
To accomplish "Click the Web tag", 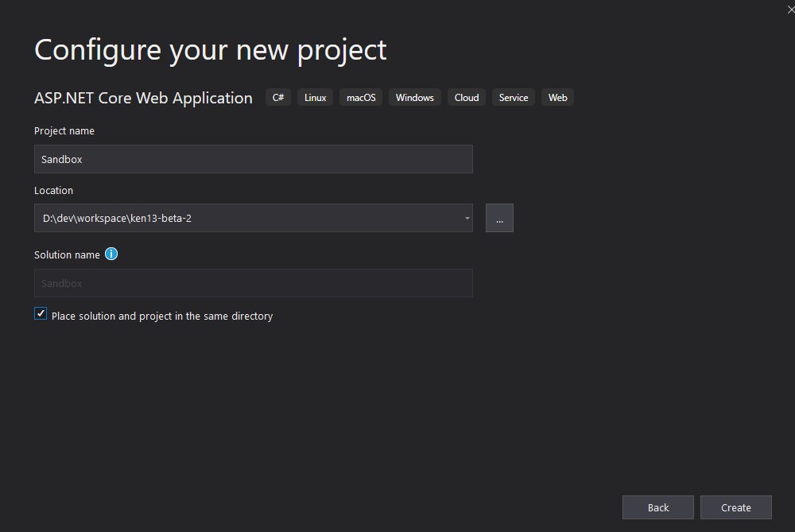I will coord(558,97).
